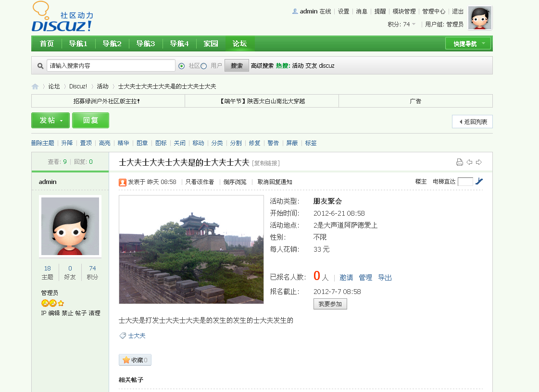Click the 电梯直达 floor number input
Screen dimensions: 539x392
pyautogui.click(x=465, y=182)
